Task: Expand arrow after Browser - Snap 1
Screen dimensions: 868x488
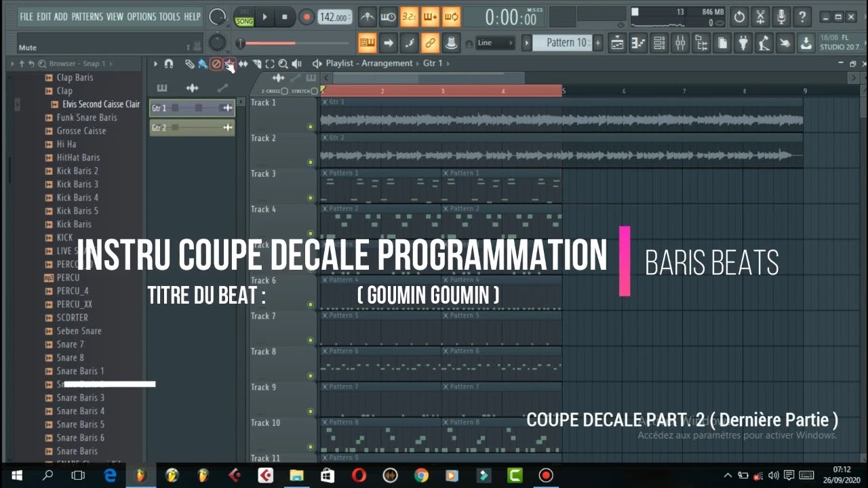Action: click(111, 64)
